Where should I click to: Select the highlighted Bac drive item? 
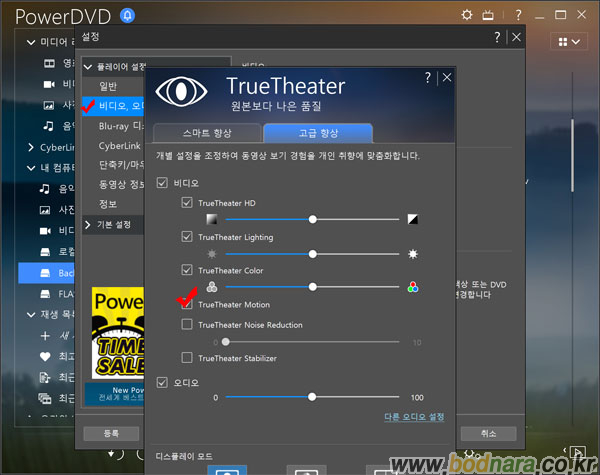click(46, 273)
